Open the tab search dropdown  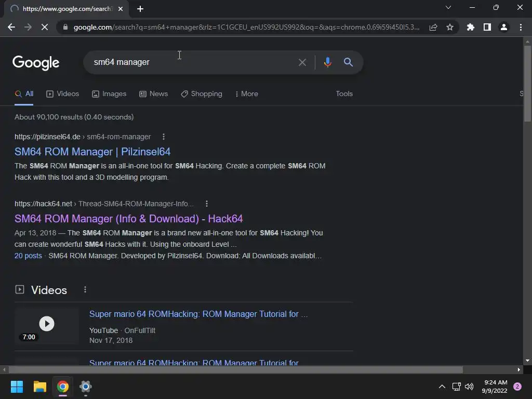[x=448, y=7]
